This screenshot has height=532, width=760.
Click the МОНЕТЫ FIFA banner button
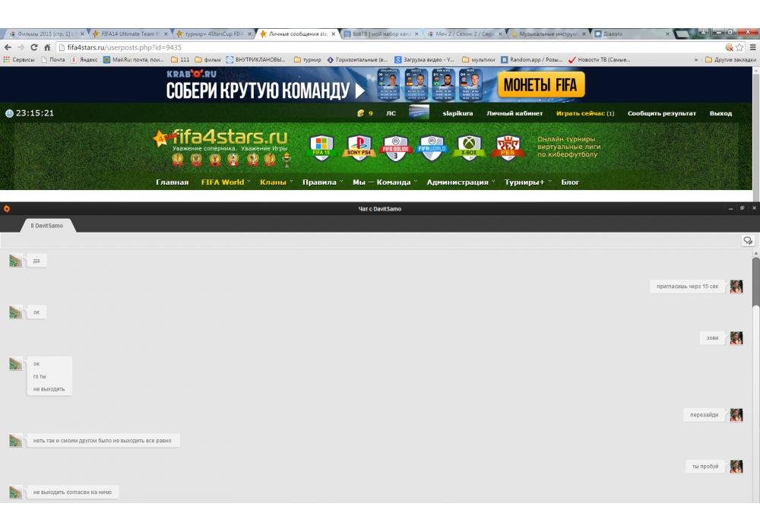click(541, 85)
